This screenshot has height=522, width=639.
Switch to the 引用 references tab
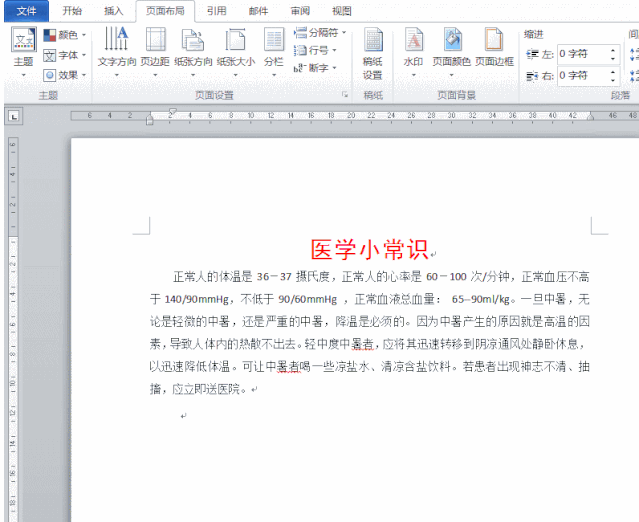pyautogui.click(x=216, y=11)
